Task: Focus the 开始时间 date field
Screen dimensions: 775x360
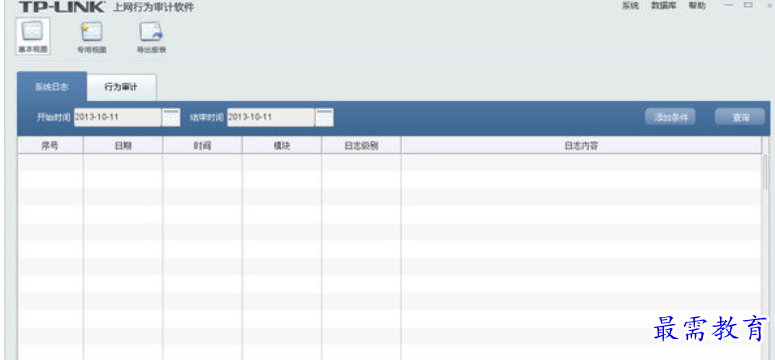Action: [x=118, y=117]
